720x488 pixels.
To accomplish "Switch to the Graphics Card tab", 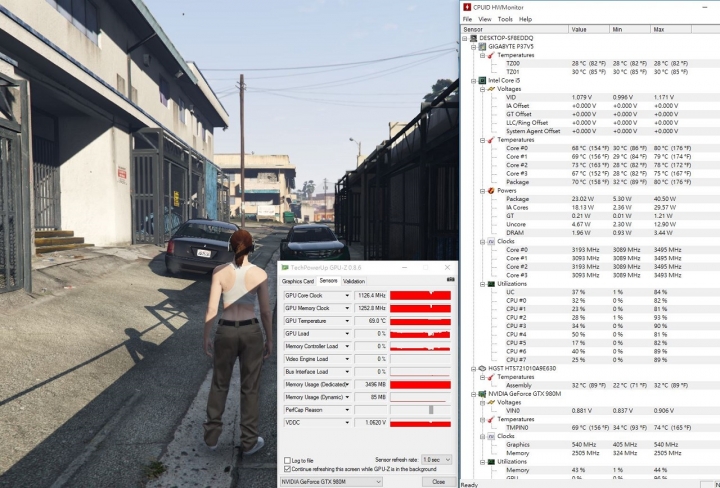I will click(298, 281).
